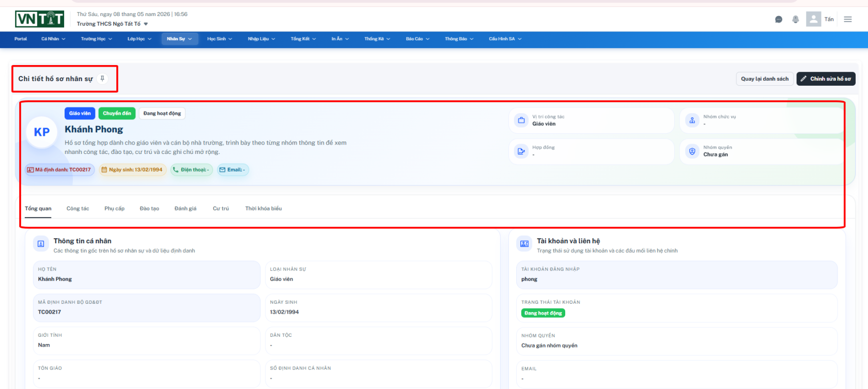Image resolution: width=868 pixels, height=389 pixels.
Task: Open the hamburger menu icon
Action: (848, 19)
